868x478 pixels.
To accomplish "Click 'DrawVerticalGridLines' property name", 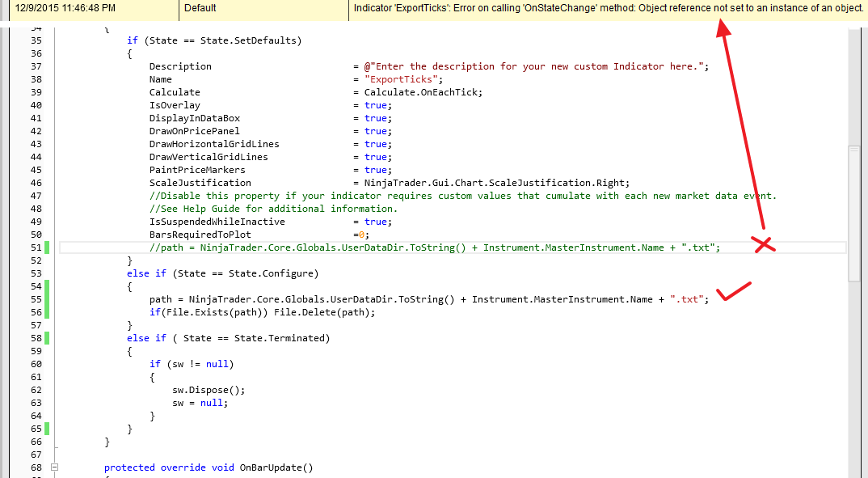I will pyautogui.click(x=209, y=157).
